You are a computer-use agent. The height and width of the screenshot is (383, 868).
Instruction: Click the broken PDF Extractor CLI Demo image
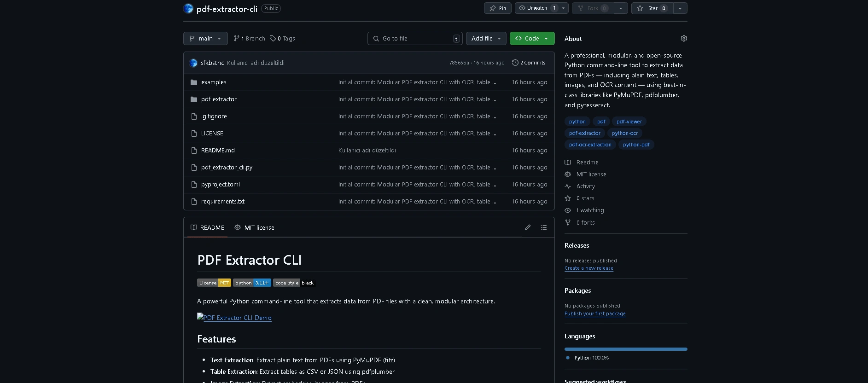[x=200, y=317]
